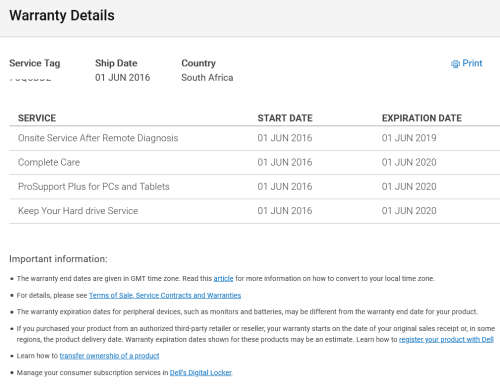Open the GMT time zone article link
Viewport: 500px width, 387px height.
coord(223,278)
